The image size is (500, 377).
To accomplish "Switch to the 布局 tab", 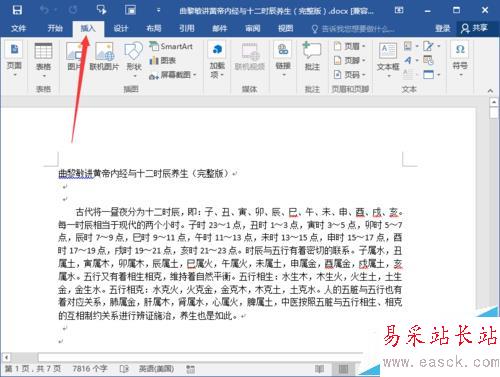I will tap(154, 28).
